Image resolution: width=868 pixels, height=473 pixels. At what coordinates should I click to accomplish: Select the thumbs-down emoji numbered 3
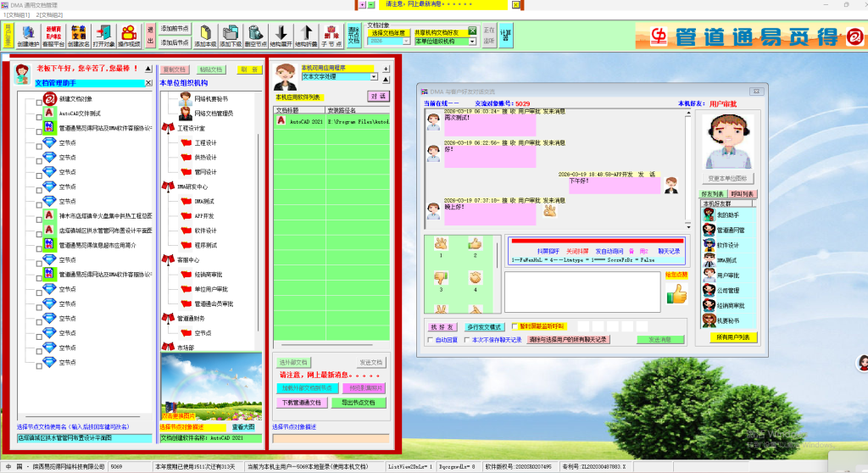point(440,280)
